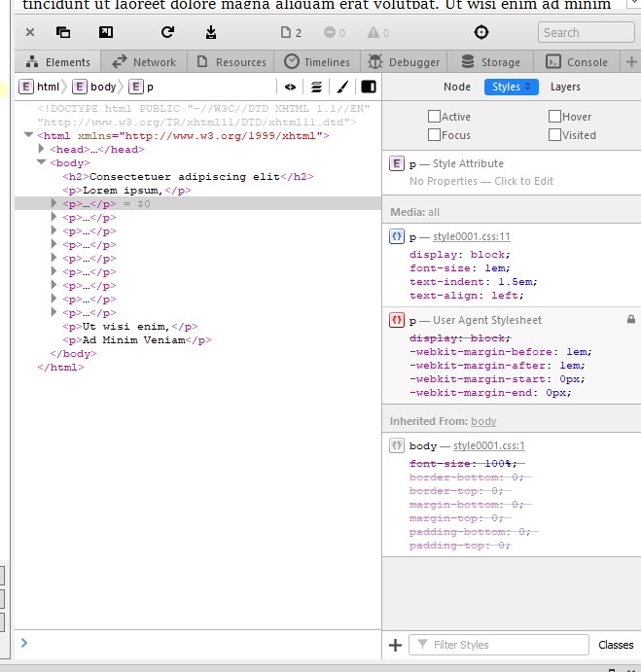
Task: Close the Web Inspector with X icon
Action: coord(30,32)
